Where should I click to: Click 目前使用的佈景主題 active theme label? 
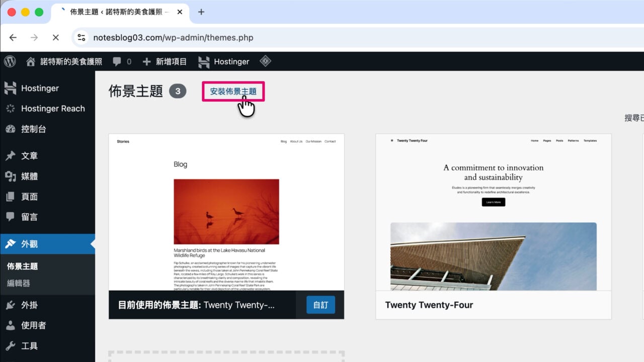point(159,305)
